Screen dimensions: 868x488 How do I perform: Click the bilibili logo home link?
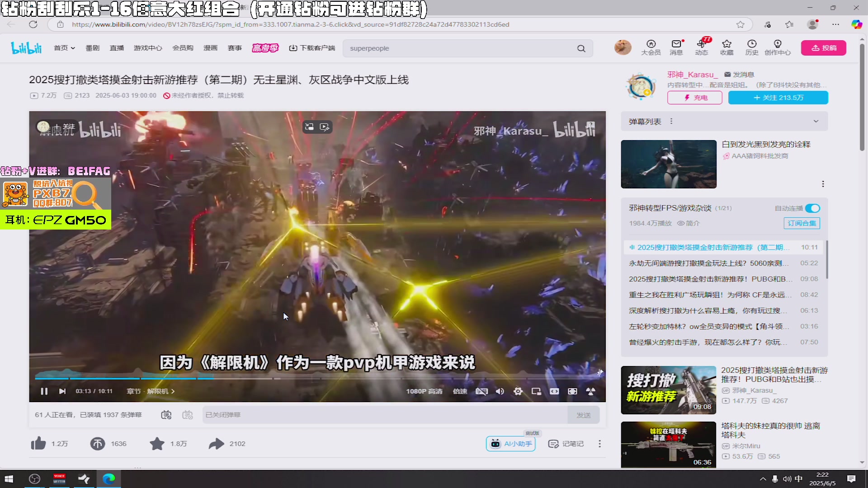(26, 48)
